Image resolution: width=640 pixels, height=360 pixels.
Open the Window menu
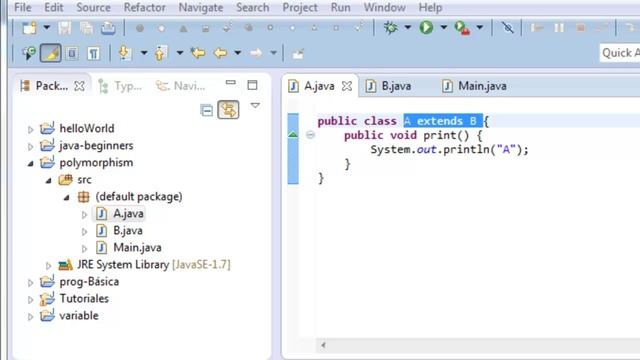384,7
